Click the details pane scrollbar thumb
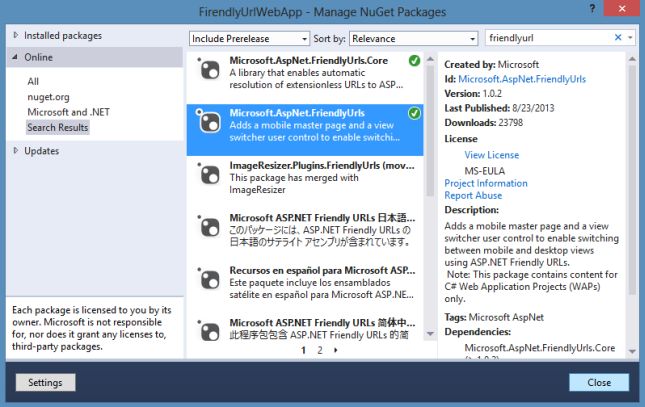The height and width of the screenshot is (407, 645). click(x=632, y=179)
